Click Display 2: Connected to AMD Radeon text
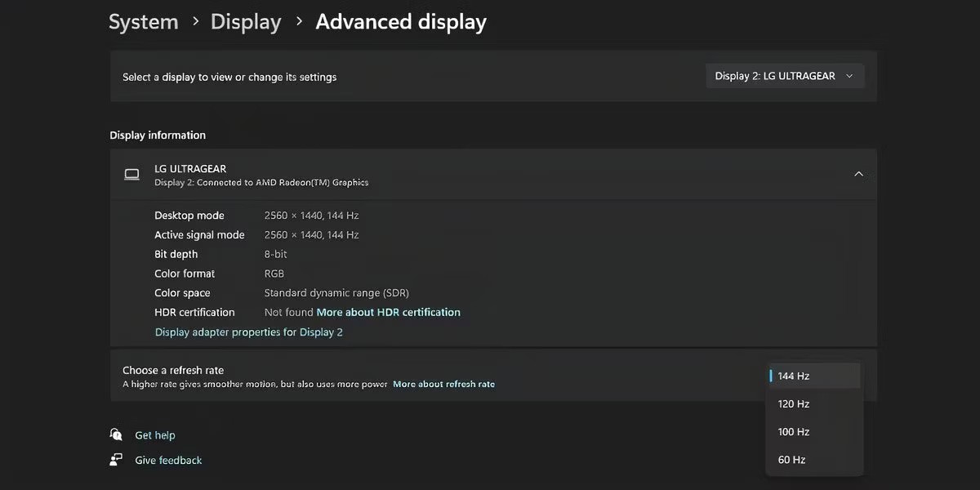 [x=261, y=182]
